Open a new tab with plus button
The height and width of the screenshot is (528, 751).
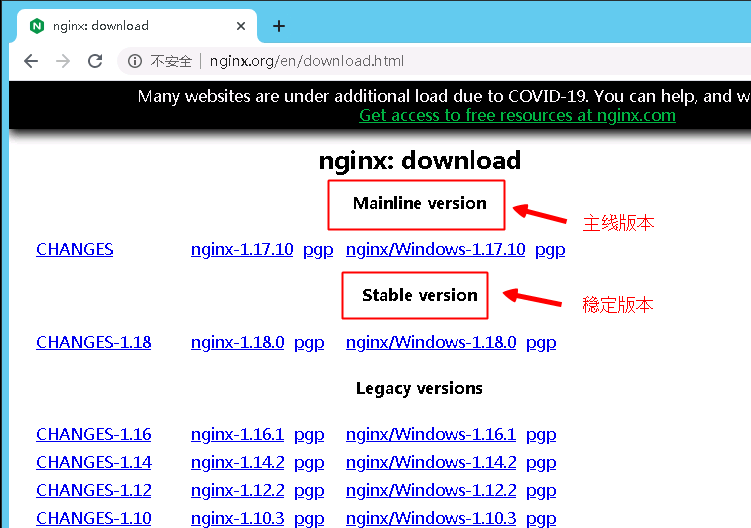click(279, 26)
